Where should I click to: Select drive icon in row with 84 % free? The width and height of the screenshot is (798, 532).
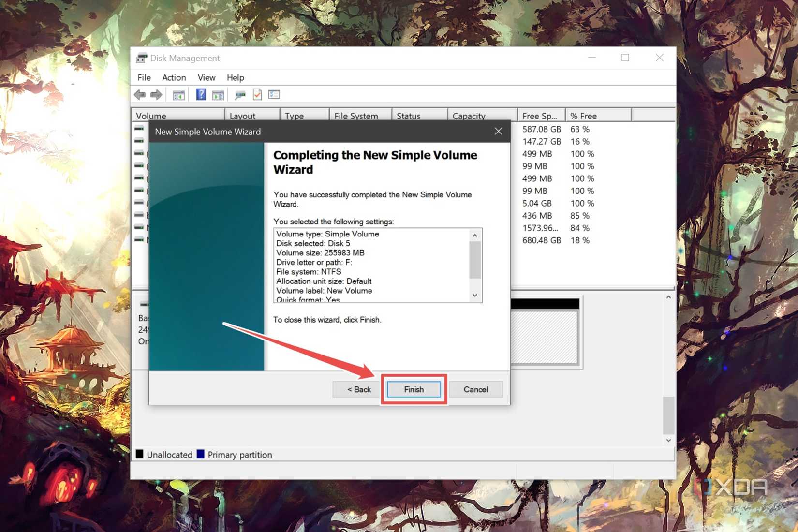click(x=139, y=227)
